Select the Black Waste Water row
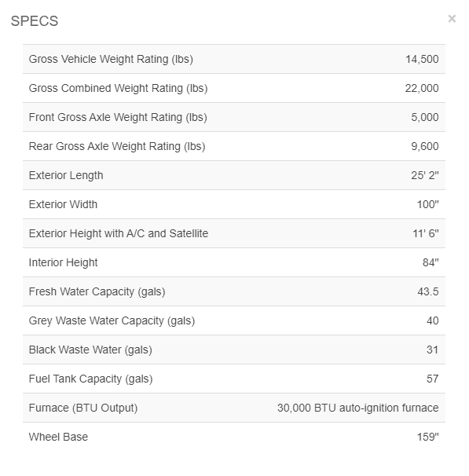The image size is (469, 476). tap(234, 350)
